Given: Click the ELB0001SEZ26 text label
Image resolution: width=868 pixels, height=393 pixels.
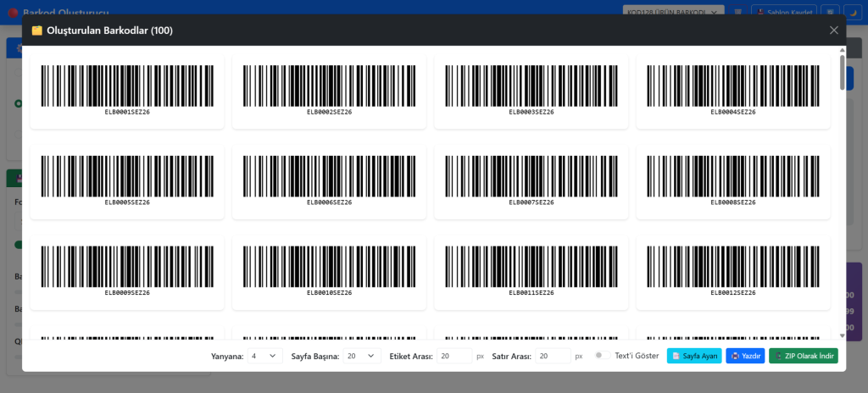Looking at the screenshot, I should [127, 112].
